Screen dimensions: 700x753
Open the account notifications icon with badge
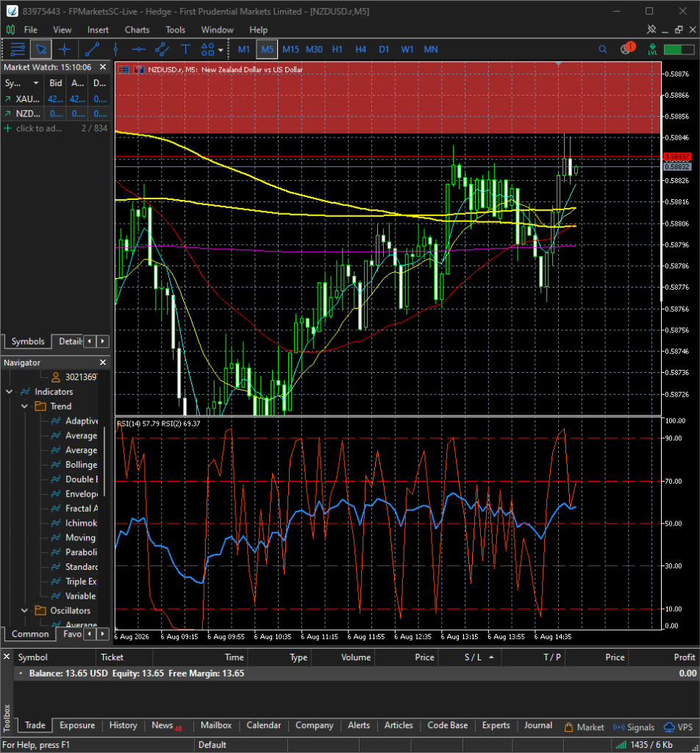(626, 48)
